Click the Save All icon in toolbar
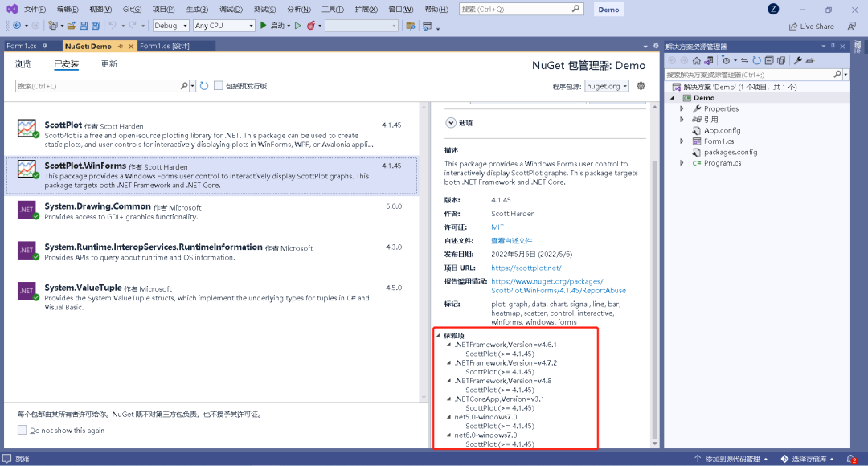This screenshot has width=868, height=466. coord(96,26)
